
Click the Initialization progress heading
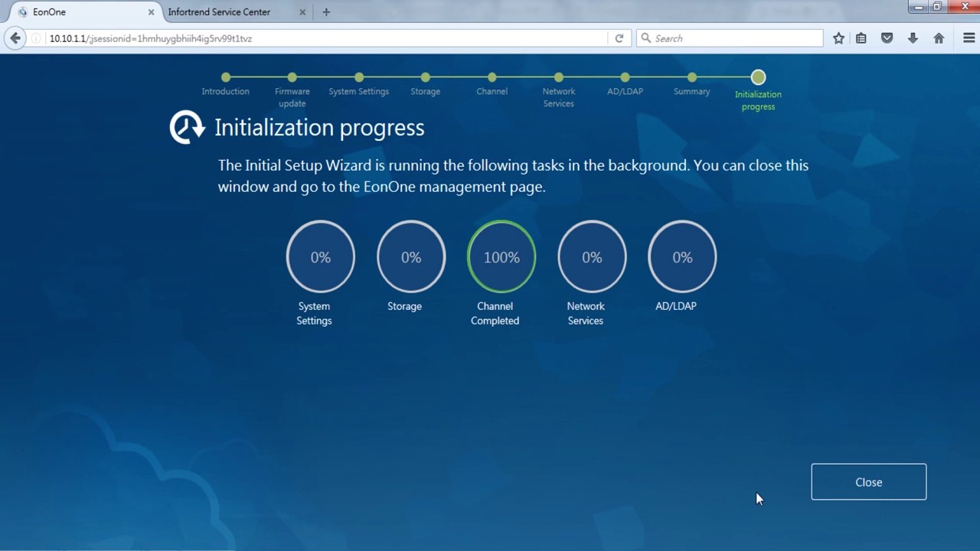319,128
